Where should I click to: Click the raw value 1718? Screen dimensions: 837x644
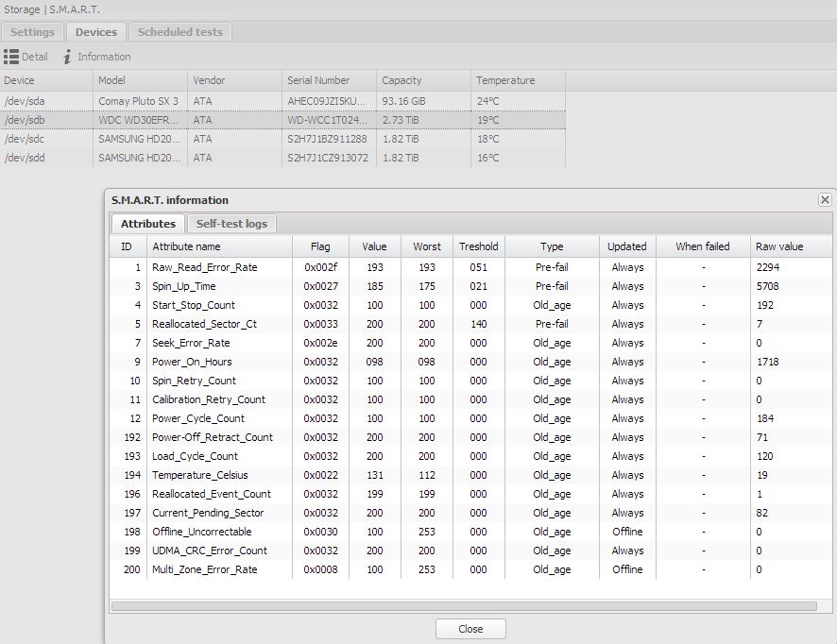pos(768,362)
